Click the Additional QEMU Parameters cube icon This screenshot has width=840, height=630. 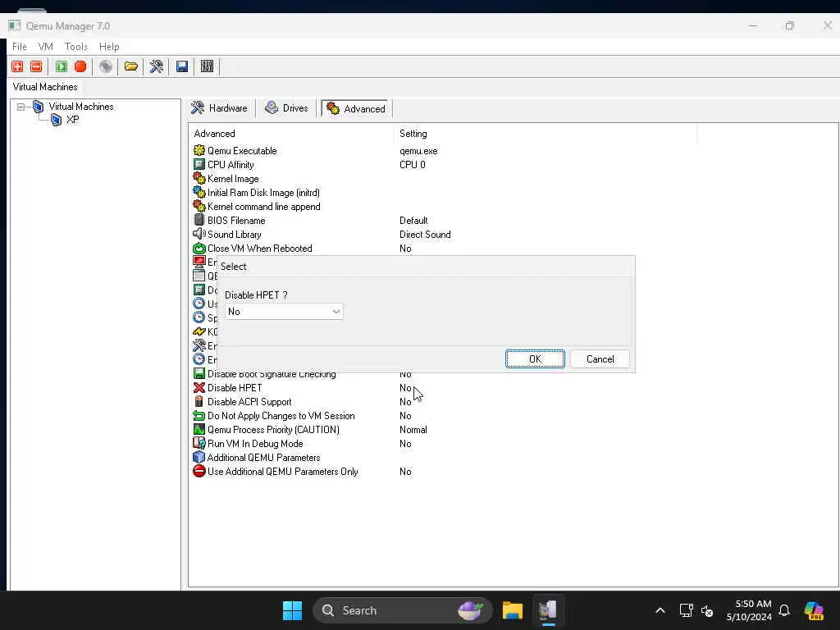click(199, 457)
